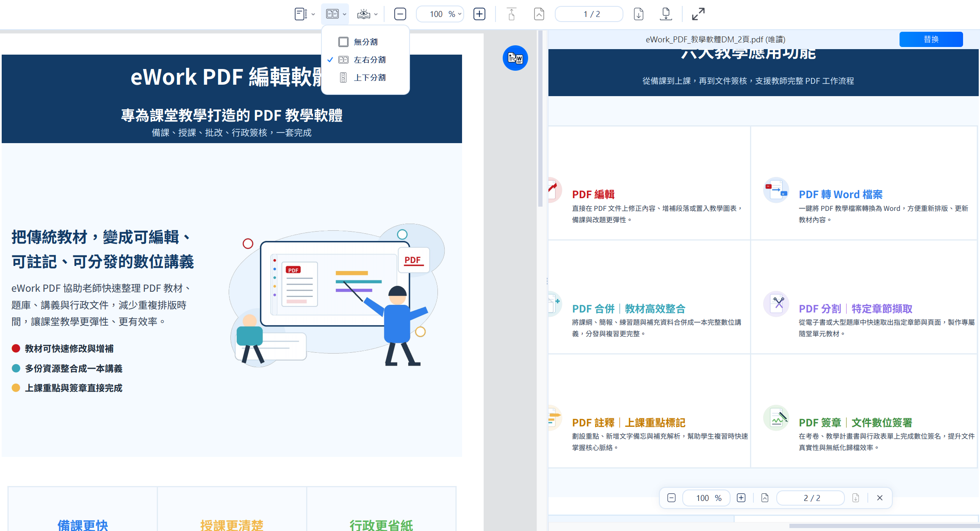
Task: Click the 教材可快速修改與增補 bullet text
Action: [x=69, y=348]
